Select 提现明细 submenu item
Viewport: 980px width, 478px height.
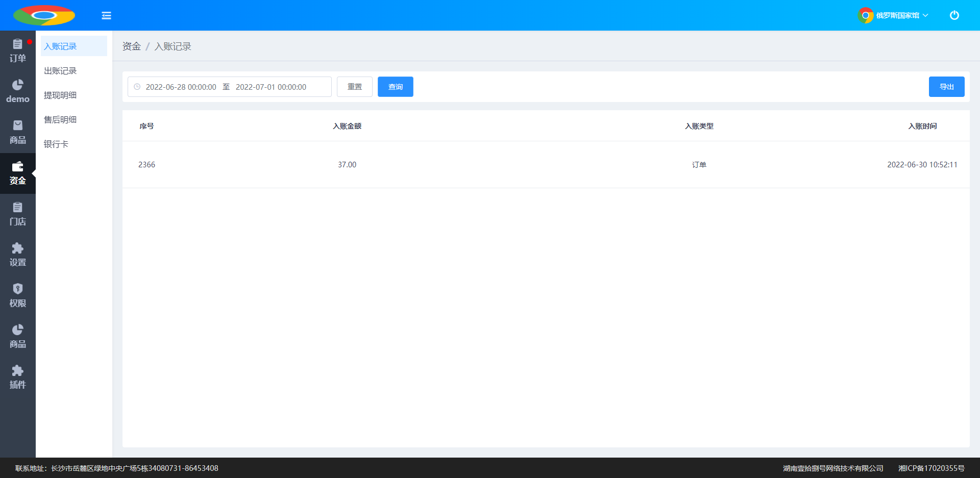74,95
